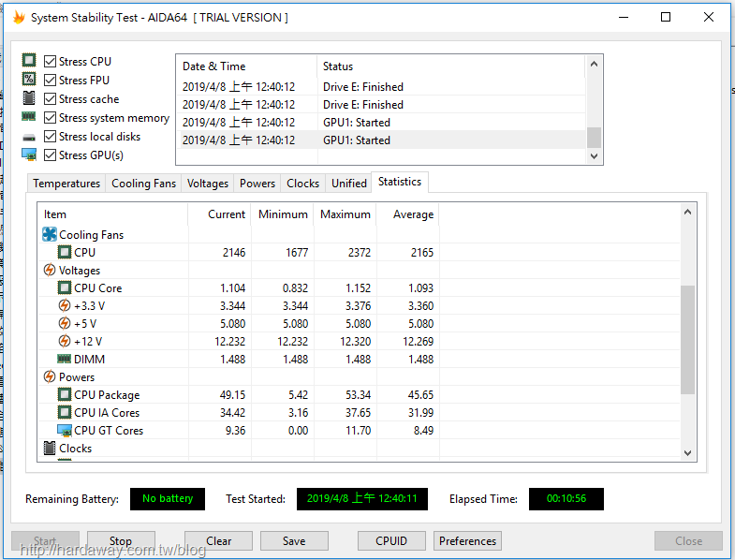Click the Save button
Viewport: 735px width, 560px height.
294,540
